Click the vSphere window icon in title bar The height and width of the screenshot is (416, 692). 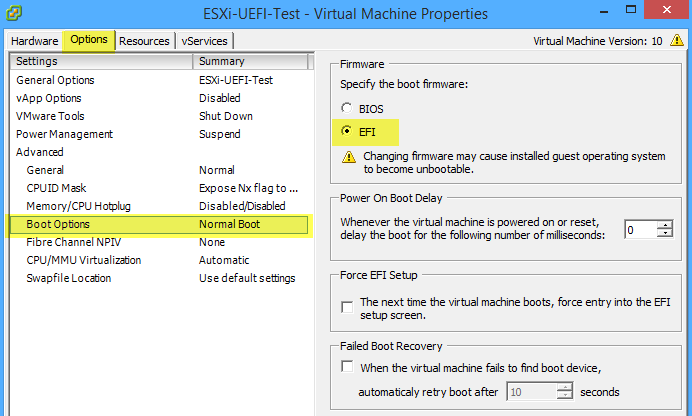(14, 13)
